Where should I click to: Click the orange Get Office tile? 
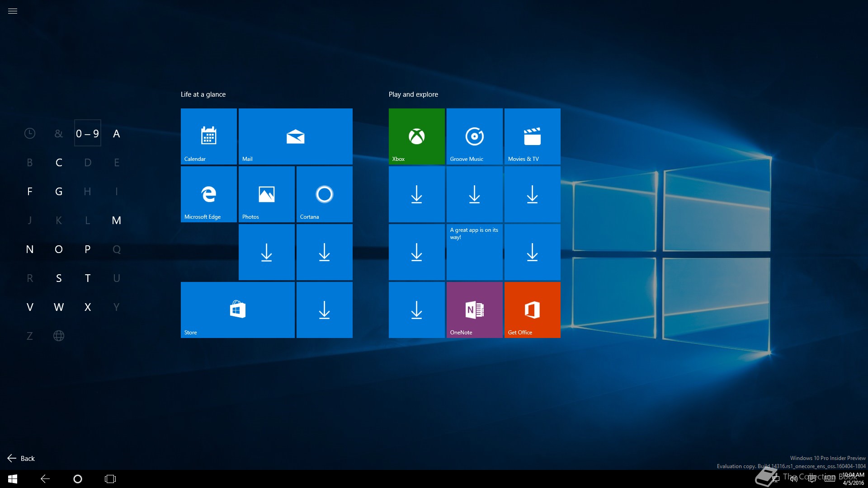(533, 310)
